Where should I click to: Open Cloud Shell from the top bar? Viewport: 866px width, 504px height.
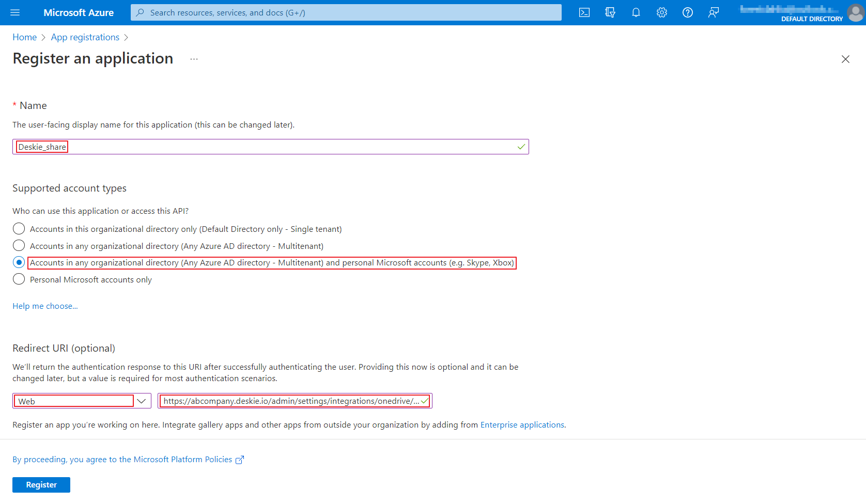[x=584, y=12]
